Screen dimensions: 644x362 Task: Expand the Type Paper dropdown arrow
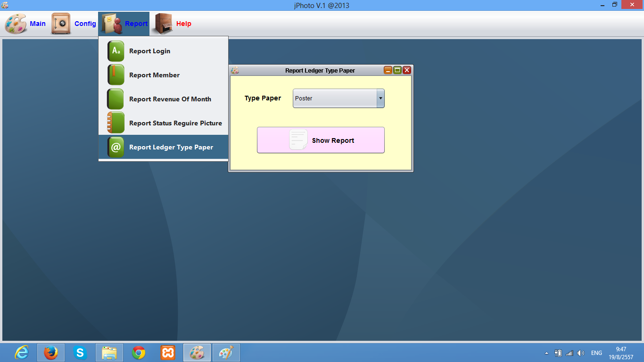coord(380,99)
